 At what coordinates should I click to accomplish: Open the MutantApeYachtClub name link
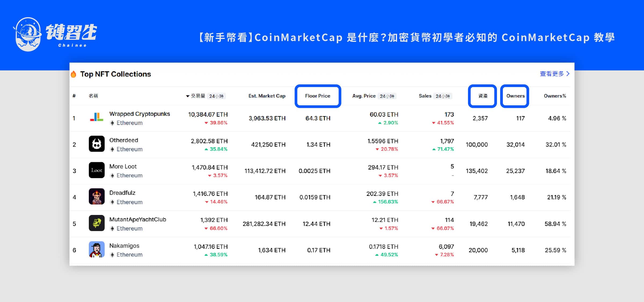[x=138, y=220]
